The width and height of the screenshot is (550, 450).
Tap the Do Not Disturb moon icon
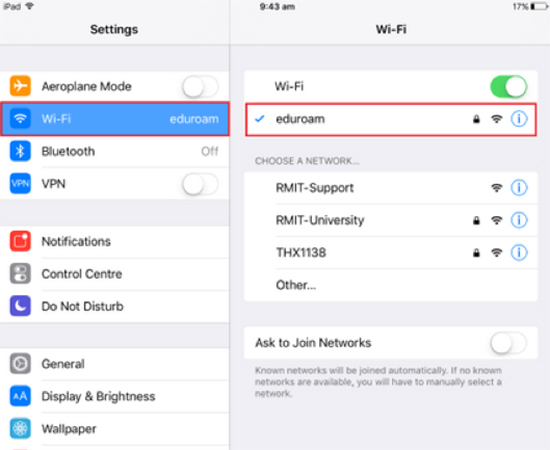[x=20, y=306]
